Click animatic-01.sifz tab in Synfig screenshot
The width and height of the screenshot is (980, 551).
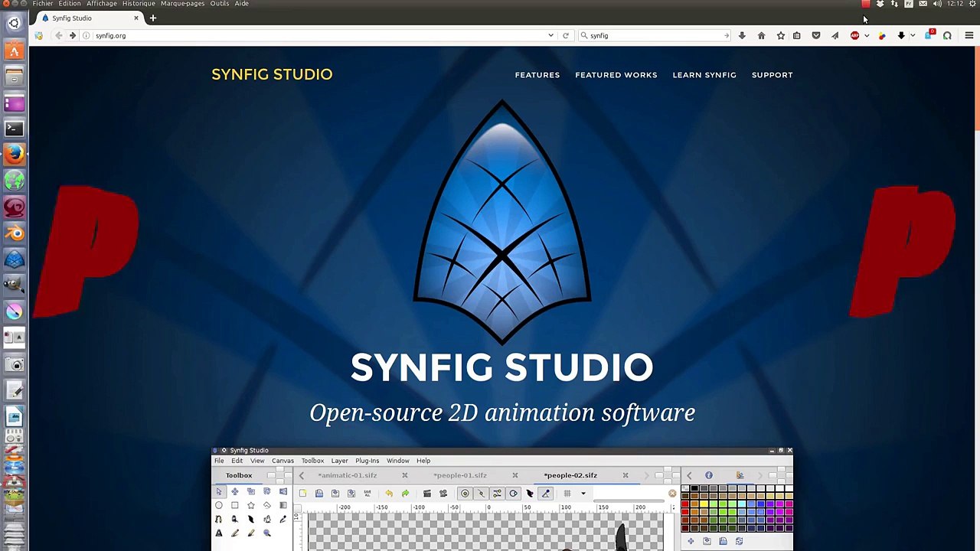[x=348, y=475]
